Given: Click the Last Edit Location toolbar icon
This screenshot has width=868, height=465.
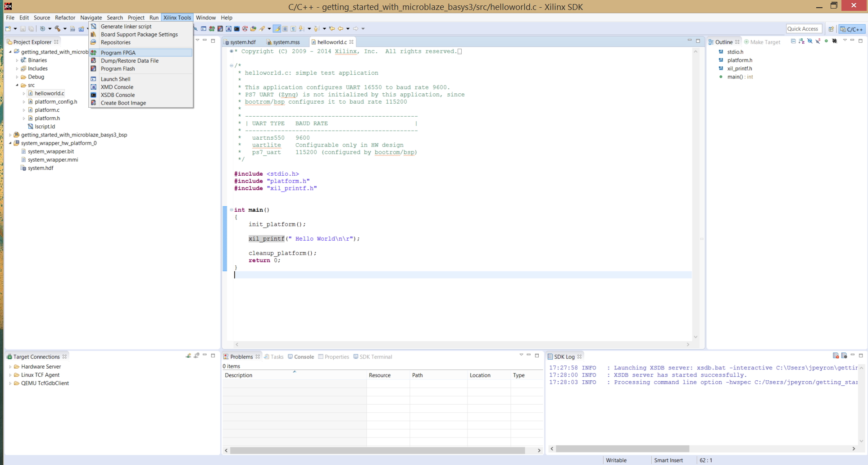Looking at the screenshot, I should click(x=332, y=29).
